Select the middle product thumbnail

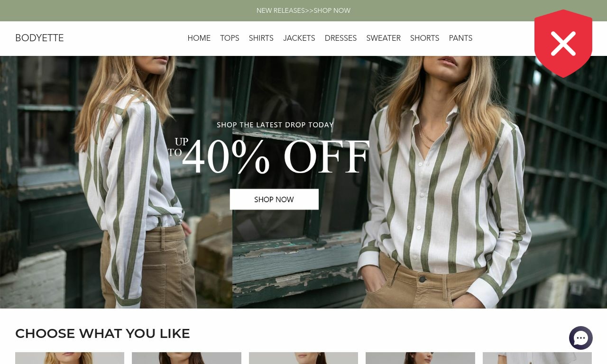tap(303, 358)
